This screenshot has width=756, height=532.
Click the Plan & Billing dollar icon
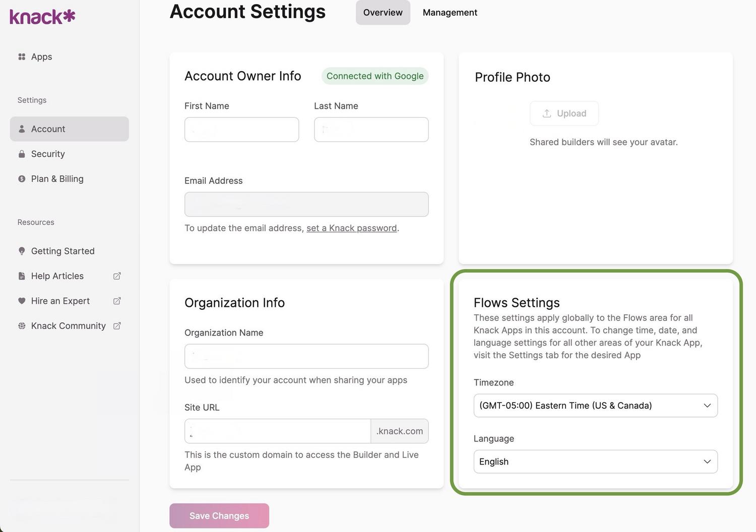22,179
